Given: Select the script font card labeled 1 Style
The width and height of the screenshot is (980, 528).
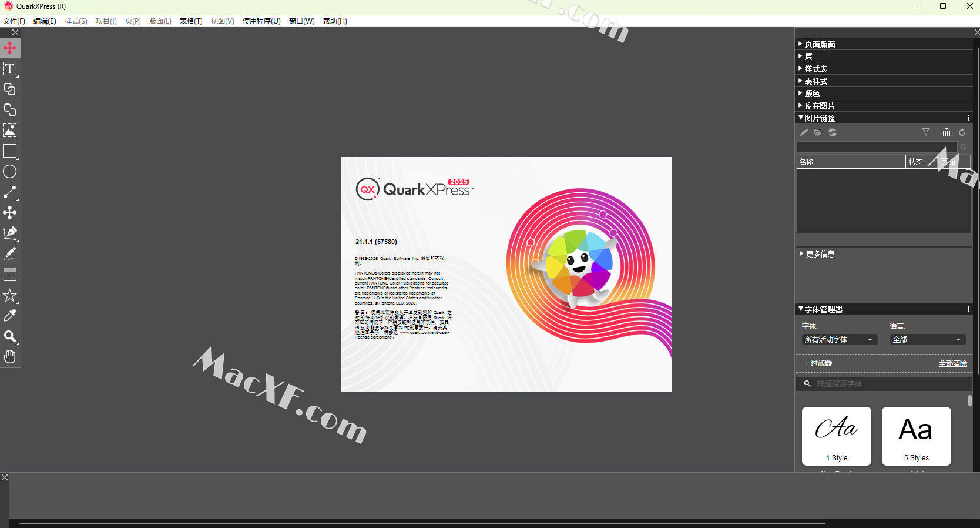Looking at the screenshot, I should click(x=837, y=436).
